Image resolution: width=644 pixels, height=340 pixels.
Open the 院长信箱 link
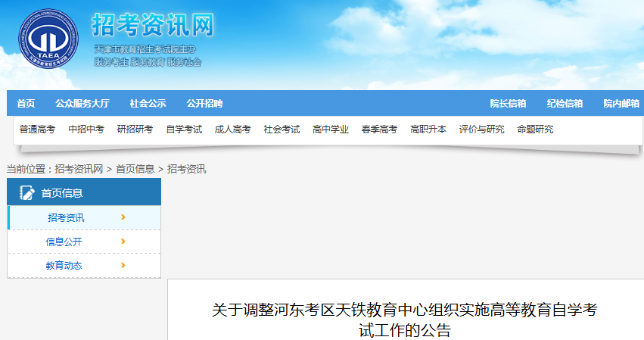tap(508, 104)
